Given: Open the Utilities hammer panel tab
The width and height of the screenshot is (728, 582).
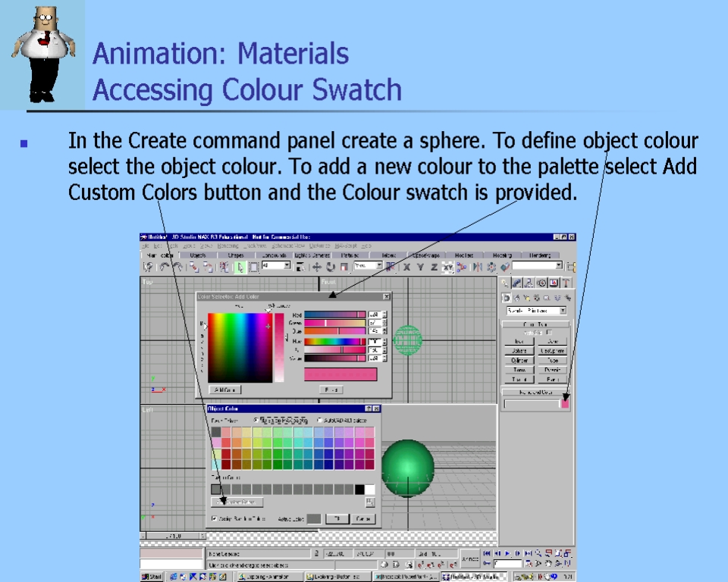Looking at the screenshot, I should click(x=566, y=283).
